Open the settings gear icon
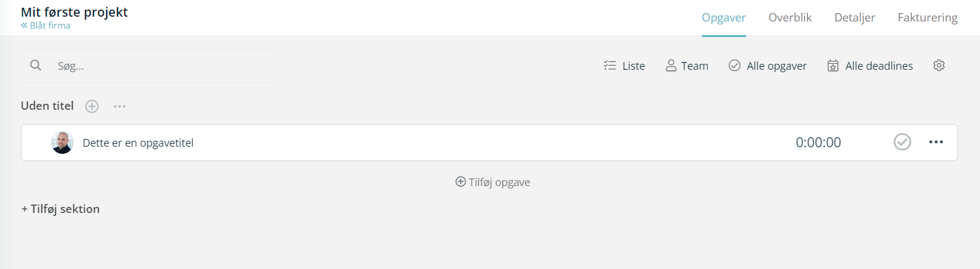980x269 pixels. [x=939, y=66]
